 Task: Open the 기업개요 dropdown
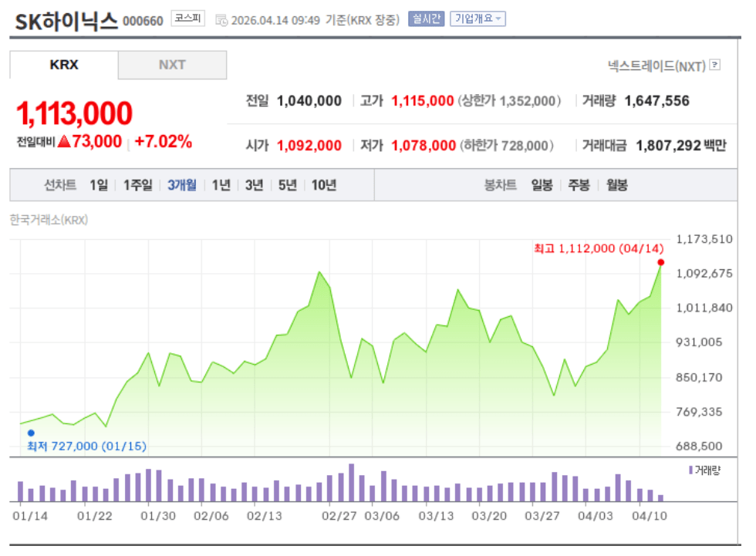tap(478, 19)
